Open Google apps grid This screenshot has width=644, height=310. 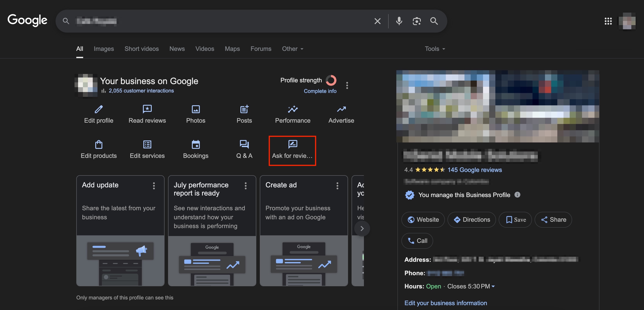[608, 21]
